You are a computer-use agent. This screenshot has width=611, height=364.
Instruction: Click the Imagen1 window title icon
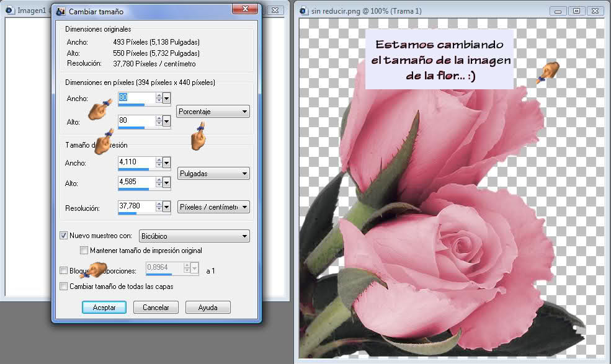pyautogui.click(x=10, y=11)
